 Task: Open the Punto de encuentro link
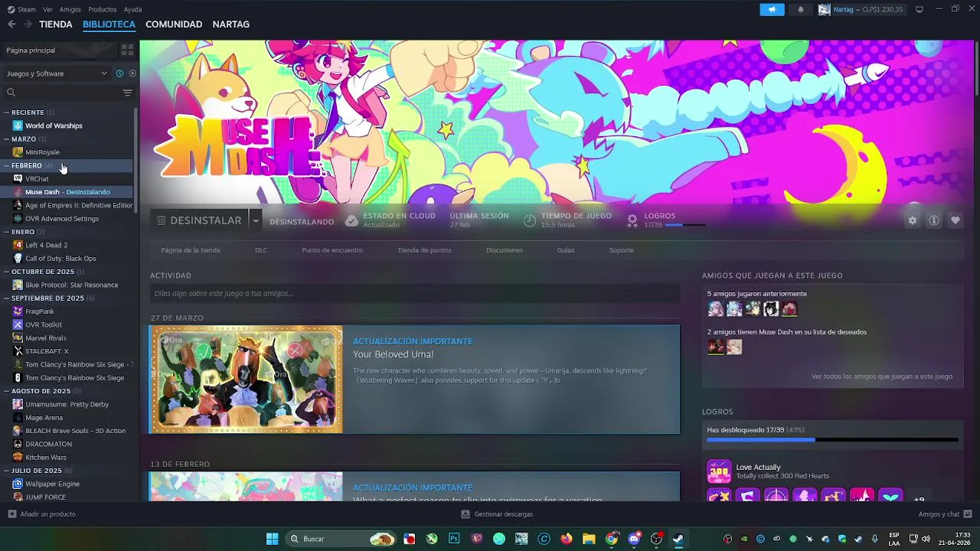[x=332, y=250]
